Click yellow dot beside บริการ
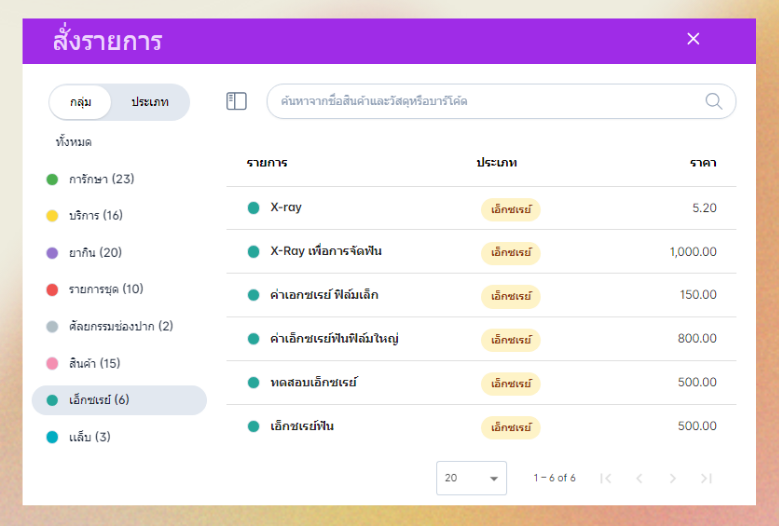Image resolution: width=779 pixels, height=526 pixels. click(x=52, y=216)
